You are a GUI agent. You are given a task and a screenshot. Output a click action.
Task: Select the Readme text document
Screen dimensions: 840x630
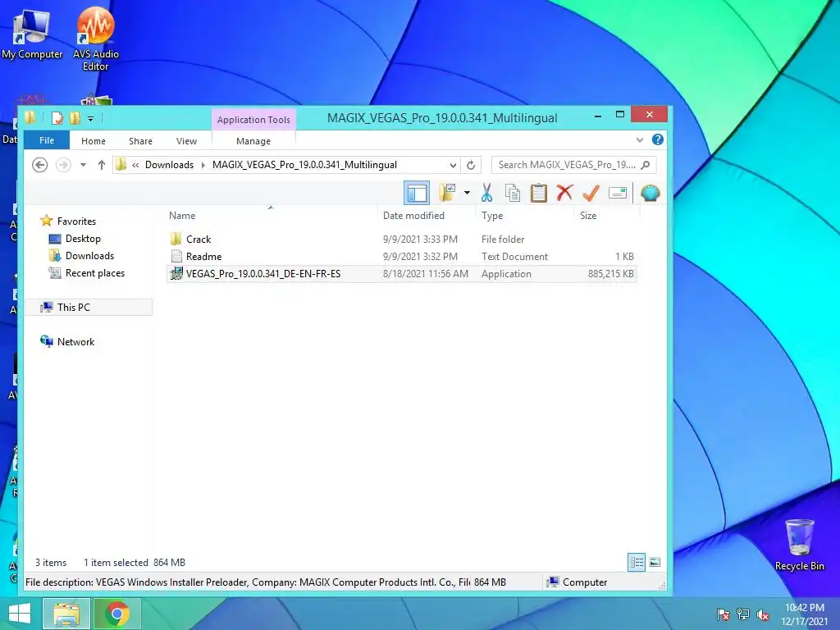(203, 257)
